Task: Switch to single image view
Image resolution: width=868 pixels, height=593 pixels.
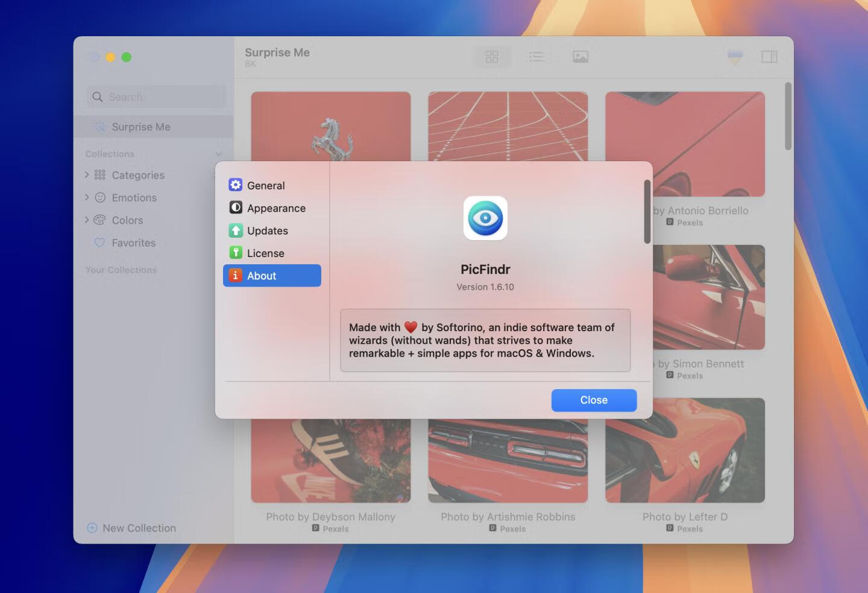Action: click(x=580, y=57)
